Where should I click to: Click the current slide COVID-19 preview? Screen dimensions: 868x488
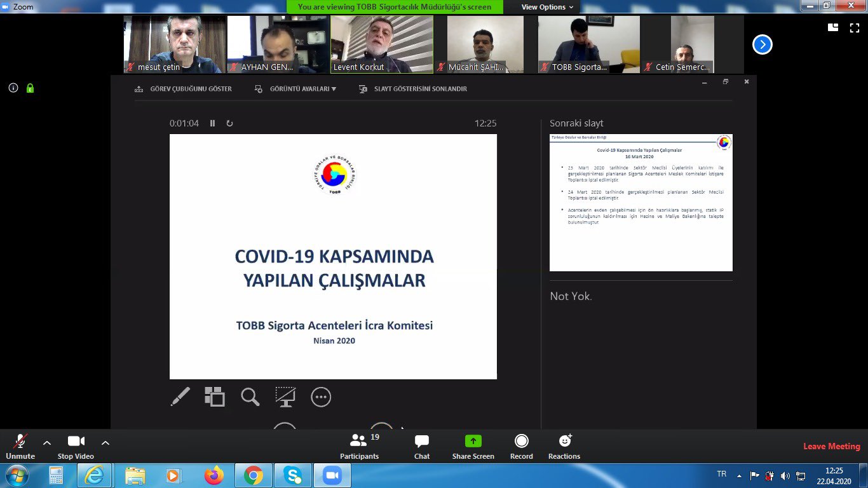point(333,257)
